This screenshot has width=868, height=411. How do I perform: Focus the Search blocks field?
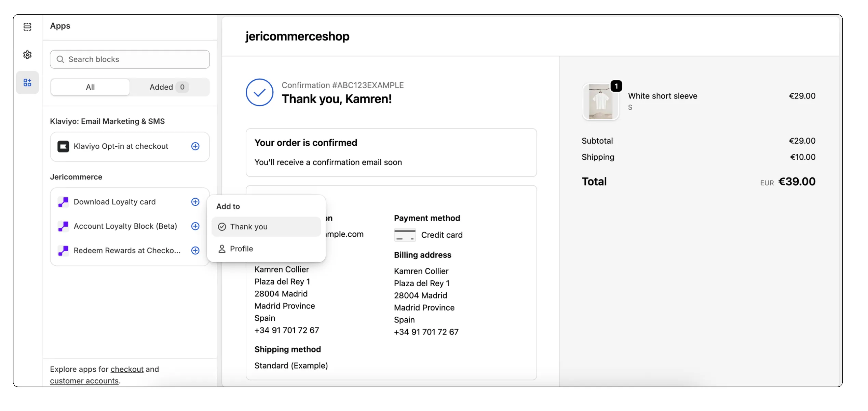click(x=130, y=59)
